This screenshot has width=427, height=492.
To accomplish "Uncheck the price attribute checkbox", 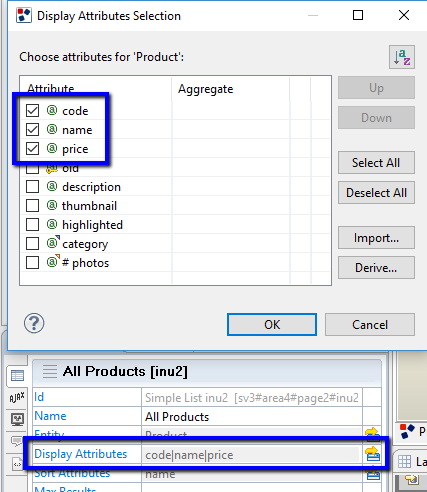I will (32, 148).
